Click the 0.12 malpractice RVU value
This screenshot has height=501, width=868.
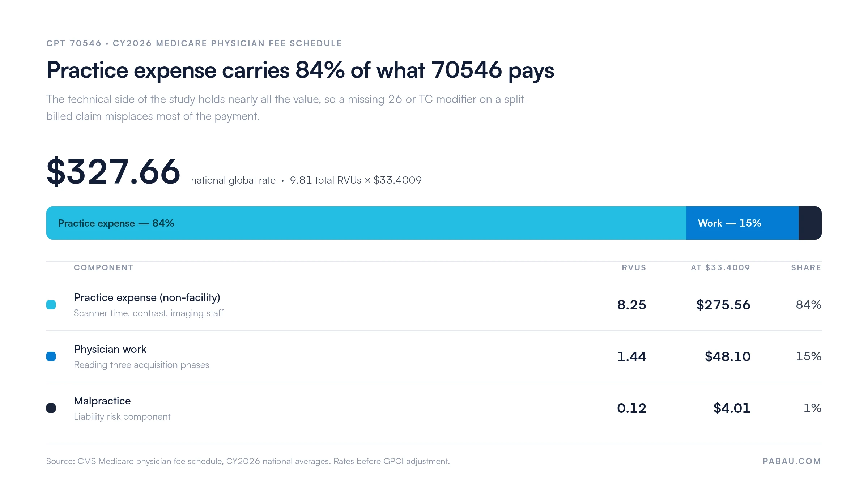[631, 408]
